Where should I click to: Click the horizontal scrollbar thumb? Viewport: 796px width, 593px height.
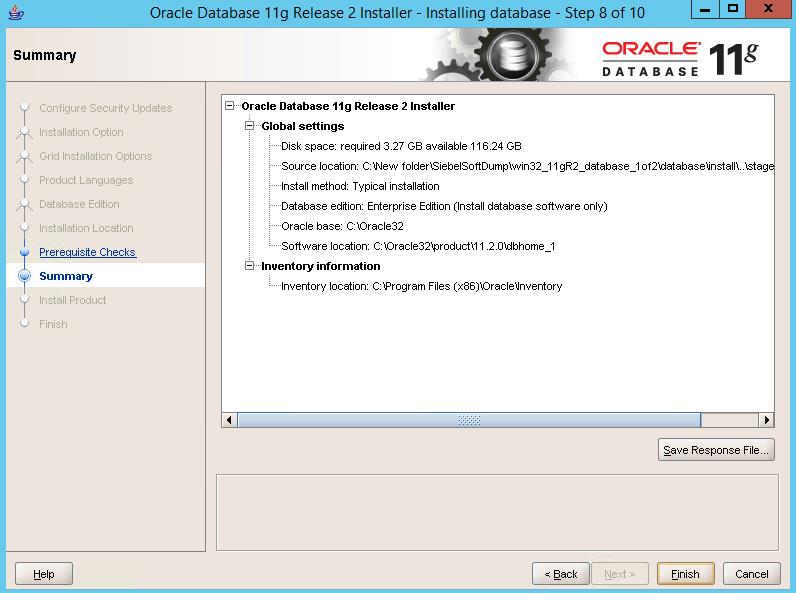coord(469,420)
